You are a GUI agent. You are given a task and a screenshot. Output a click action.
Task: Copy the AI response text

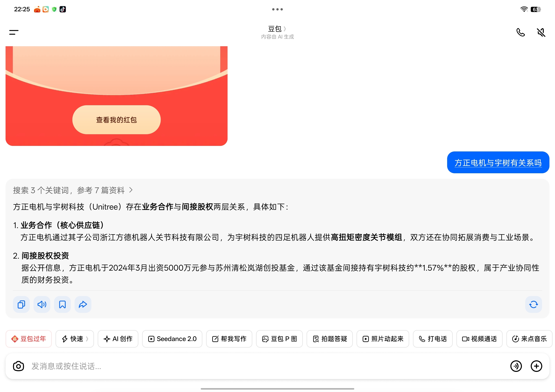click(21, 304)
